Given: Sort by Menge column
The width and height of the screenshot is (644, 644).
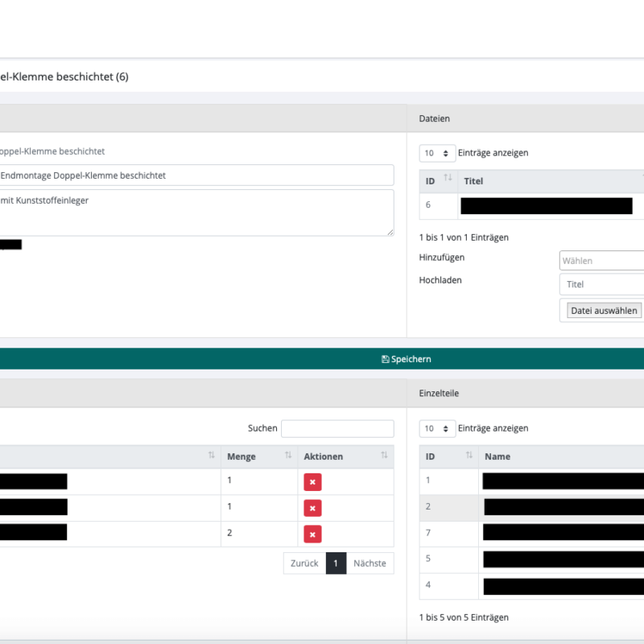Looking at the screenshot, I should (287, 456).
